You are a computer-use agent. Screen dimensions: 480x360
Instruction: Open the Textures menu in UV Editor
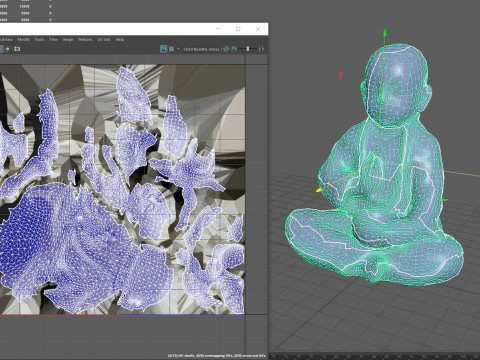pyautogui.click(x=85, y=39)
